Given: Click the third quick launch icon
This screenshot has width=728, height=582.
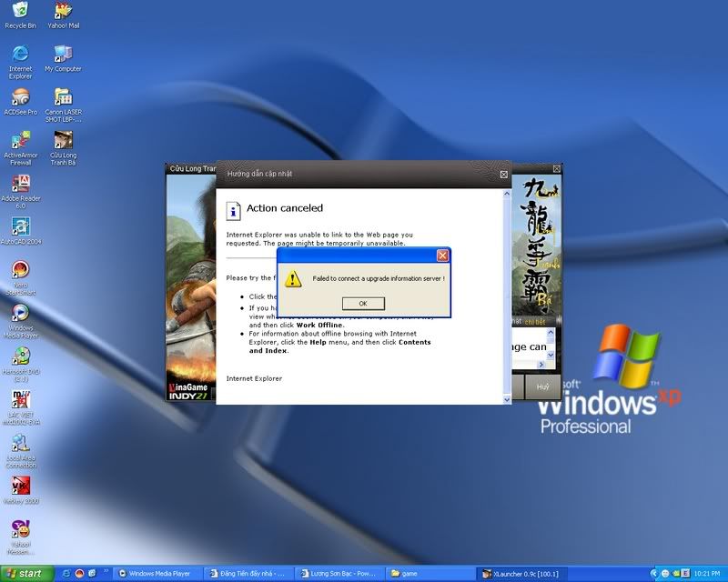Looking at the screenshot, I should 92,574.
